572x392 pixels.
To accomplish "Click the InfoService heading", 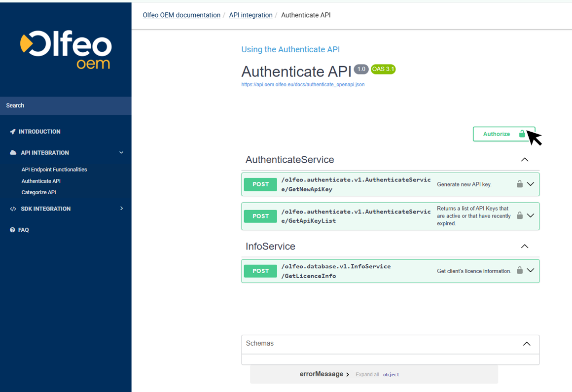I will pos(270,247).
